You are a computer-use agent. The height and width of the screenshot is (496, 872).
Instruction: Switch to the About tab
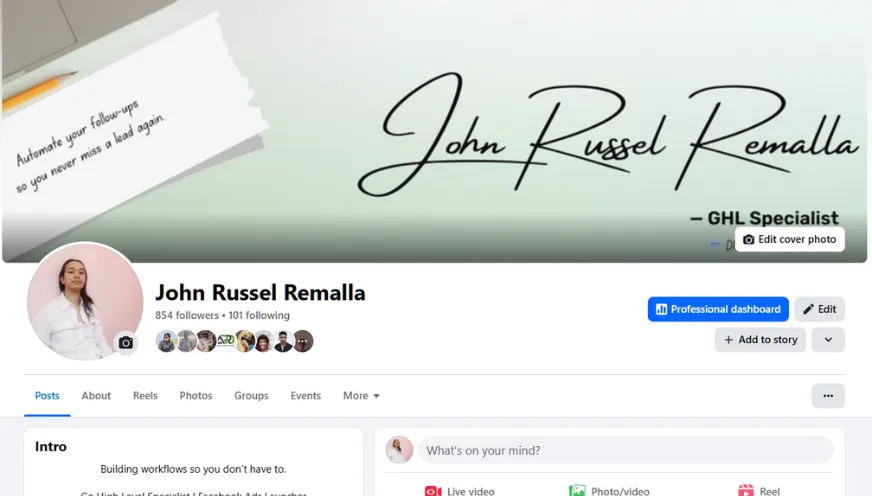96,396
